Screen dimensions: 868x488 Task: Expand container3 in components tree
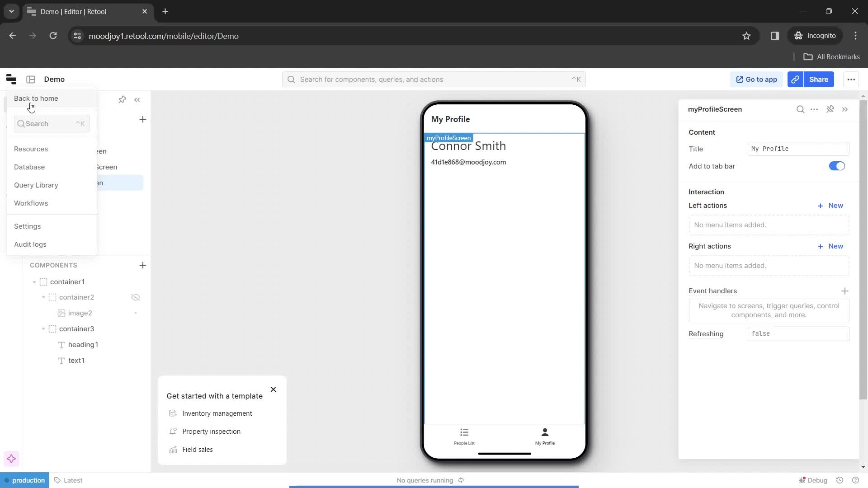coord(43,329)
